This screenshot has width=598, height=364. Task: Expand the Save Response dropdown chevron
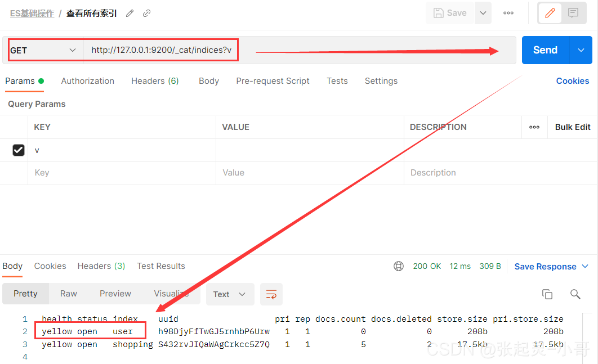(585, 266)
